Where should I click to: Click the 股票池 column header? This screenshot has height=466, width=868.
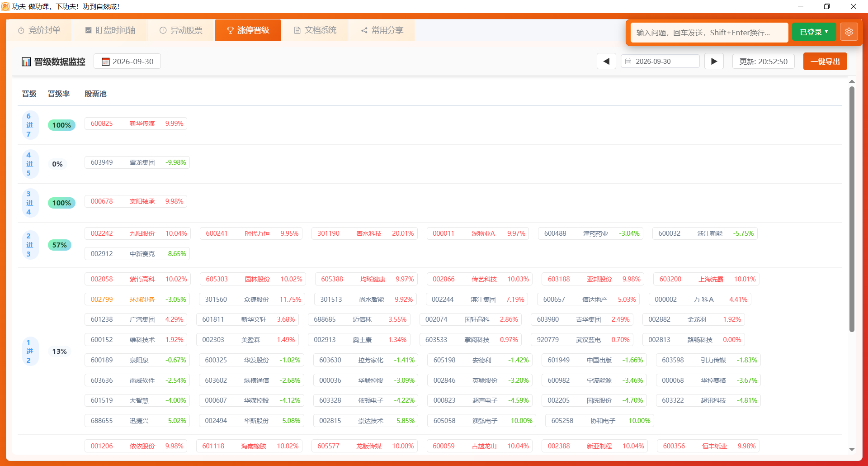(x=95, y=94)
